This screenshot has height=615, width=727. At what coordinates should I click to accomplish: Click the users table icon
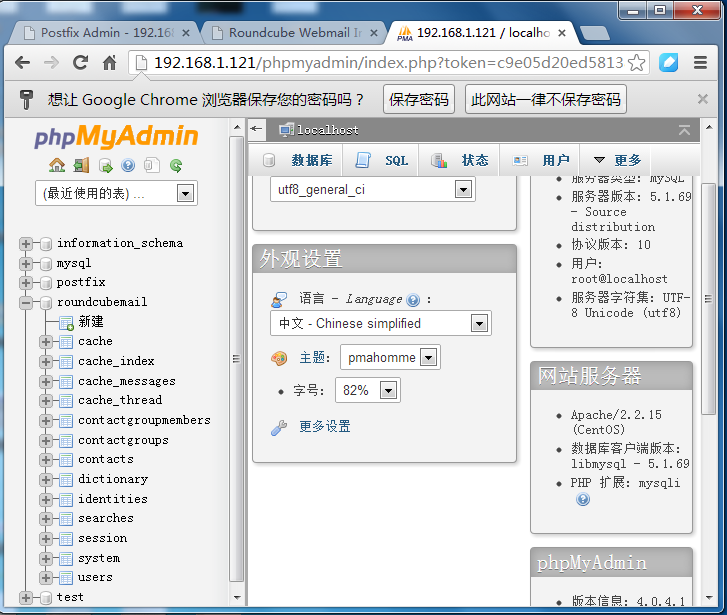(66, 577)
